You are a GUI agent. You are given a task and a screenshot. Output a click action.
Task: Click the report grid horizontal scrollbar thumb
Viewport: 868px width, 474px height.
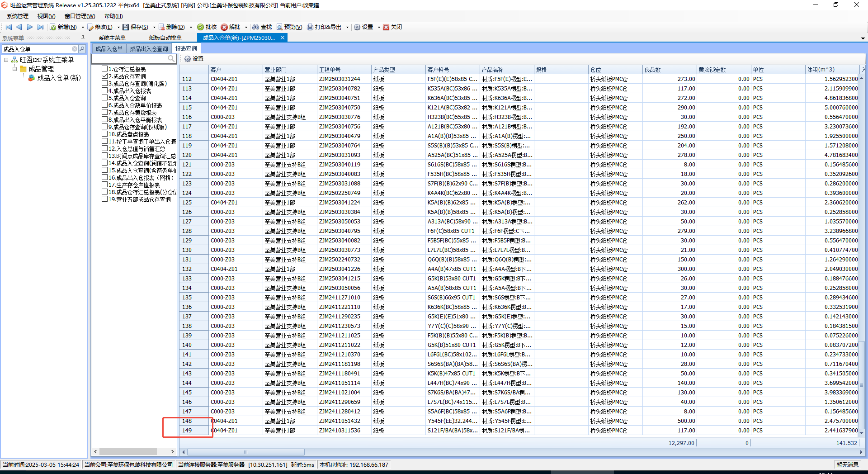(246, 452)
